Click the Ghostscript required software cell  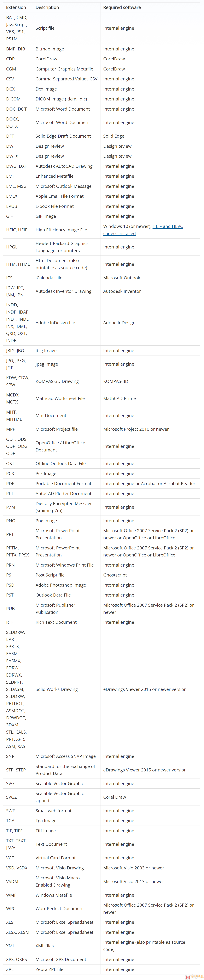tap(150, 575)
